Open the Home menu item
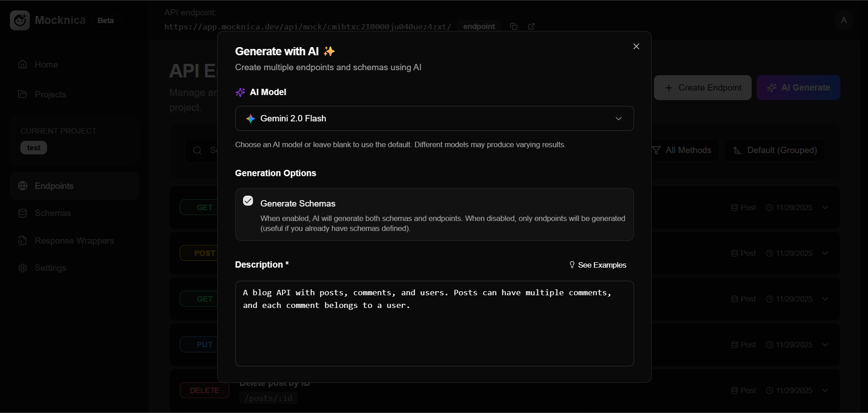This screenshot has height=413, width=868. pos(47,64)
